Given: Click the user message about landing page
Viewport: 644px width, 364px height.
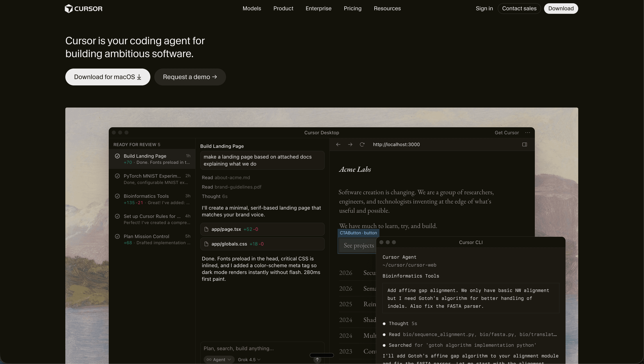Looking at the screenshot, I should pos(262,160).
